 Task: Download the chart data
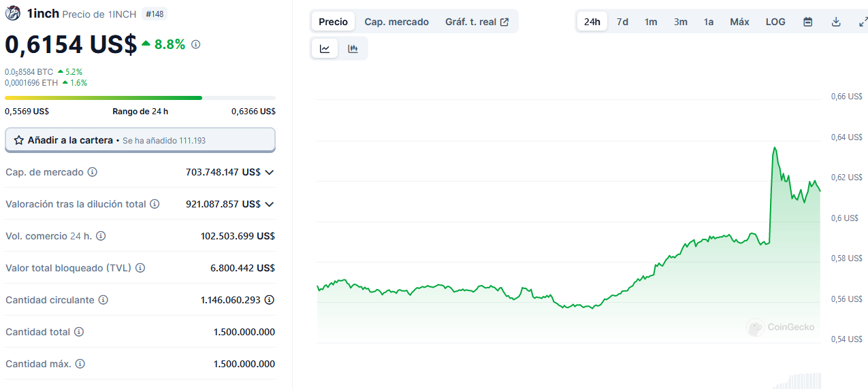coord(836,22)
